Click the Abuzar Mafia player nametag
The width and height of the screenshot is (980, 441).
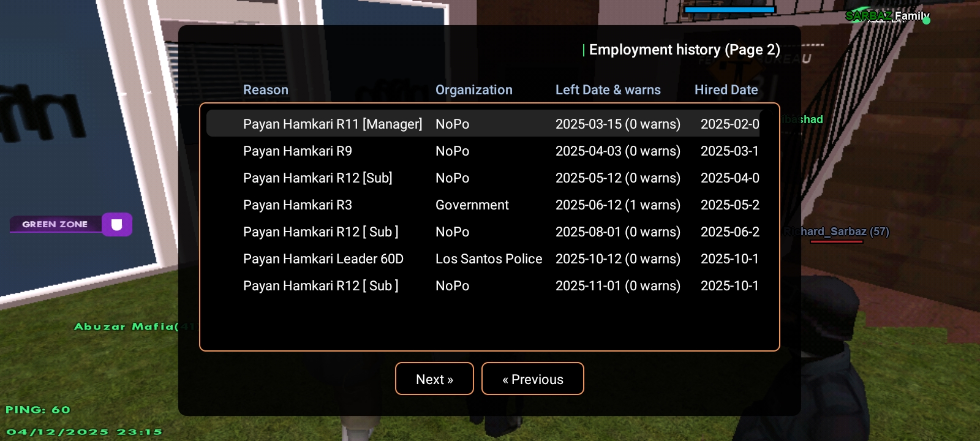126,326
